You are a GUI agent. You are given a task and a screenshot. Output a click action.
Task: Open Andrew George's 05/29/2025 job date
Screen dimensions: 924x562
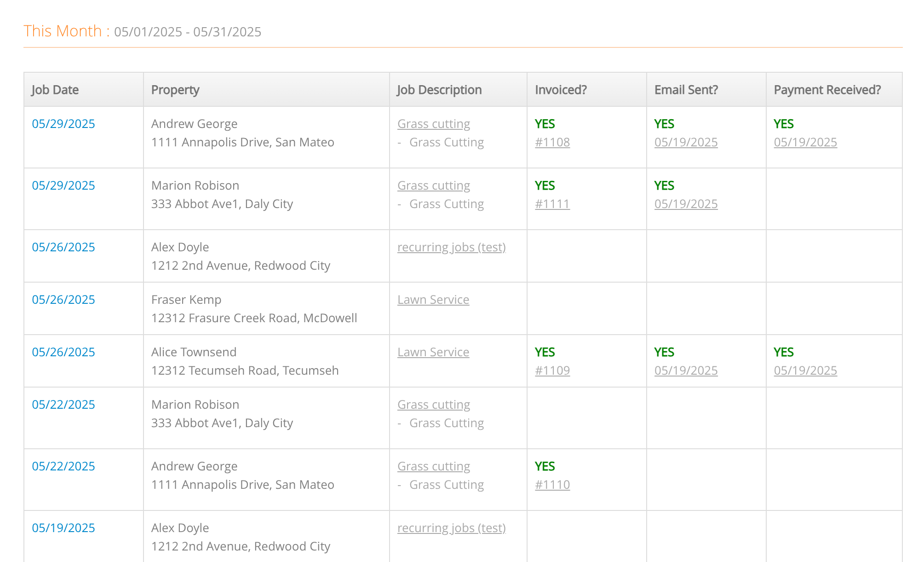coord(63,124)
